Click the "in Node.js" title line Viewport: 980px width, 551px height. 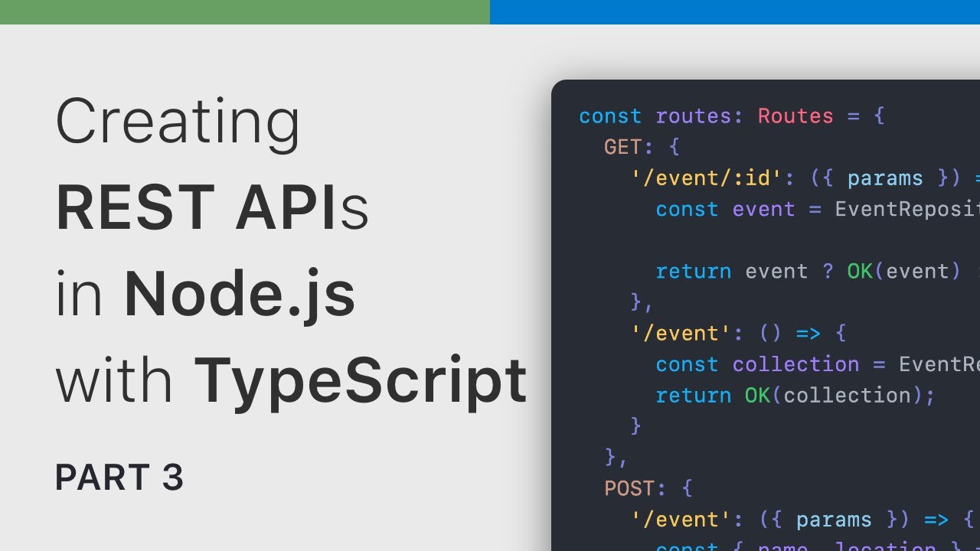[205, 295]
